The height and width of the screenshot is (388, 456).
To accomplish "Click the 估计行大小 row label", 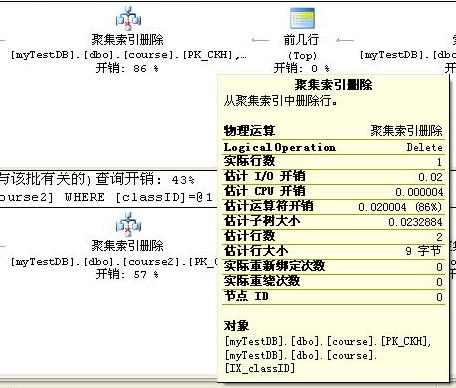I will [x=256, y=251].
